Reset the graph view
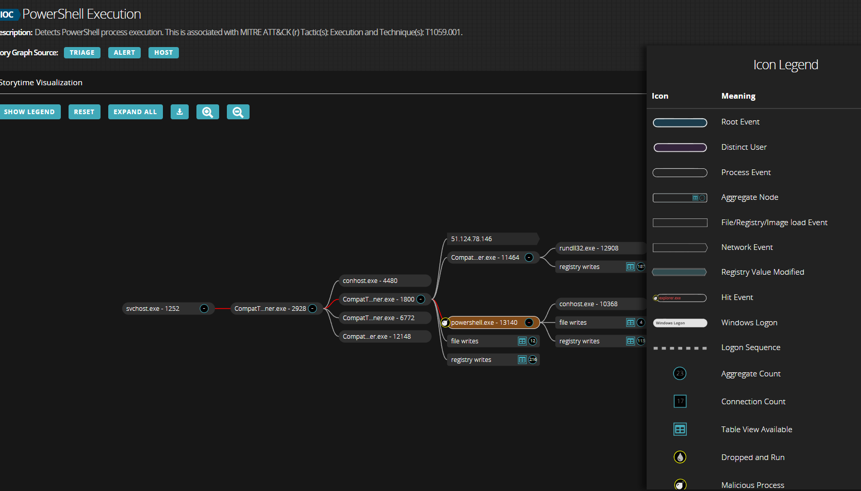Image resolution: width=861 pixels, height=491 pixels. click(x=84, y=111)
